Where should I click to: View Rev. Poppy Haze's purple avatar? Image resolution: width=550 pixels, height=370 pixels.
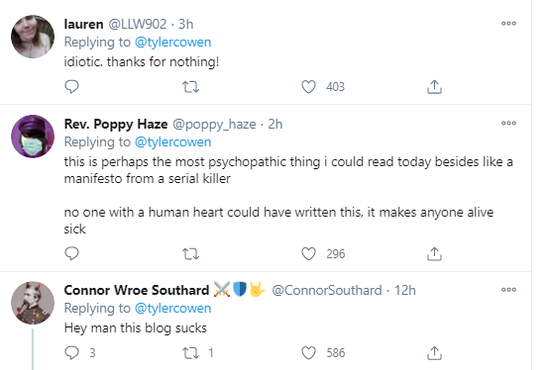[x=33, y=136]
